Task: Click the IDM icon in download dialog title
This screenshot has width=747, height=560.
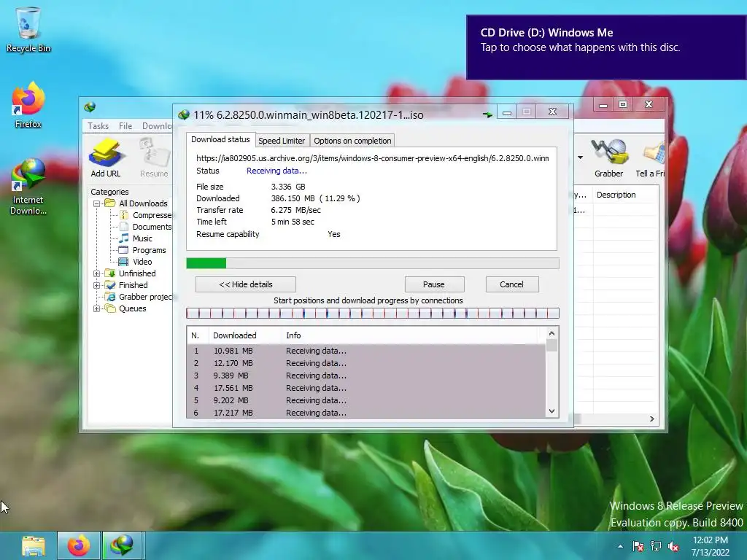Action: 183,114
